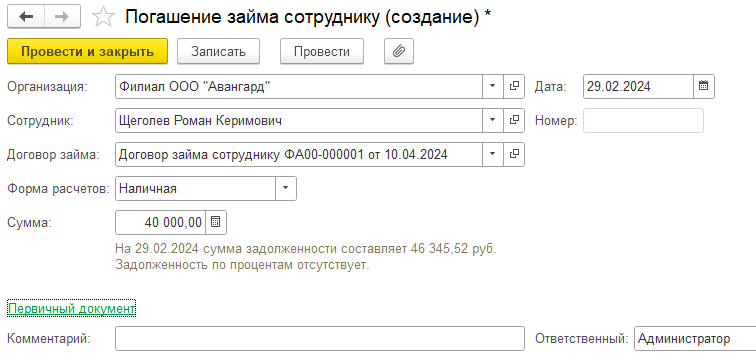This screenshot has height=360, width=756.
Task: Open Организация record with open-form icon
Action: (514, 86)
